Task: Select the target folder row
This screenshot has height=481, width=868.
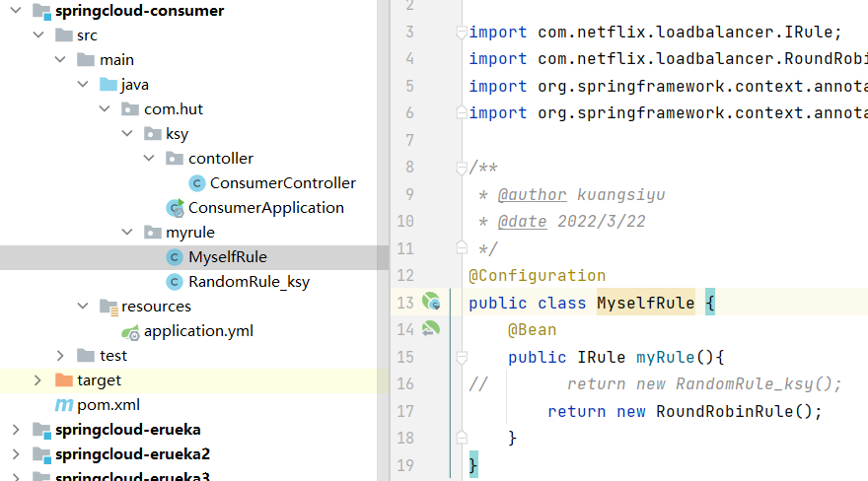Action: (x=193, y=380)
